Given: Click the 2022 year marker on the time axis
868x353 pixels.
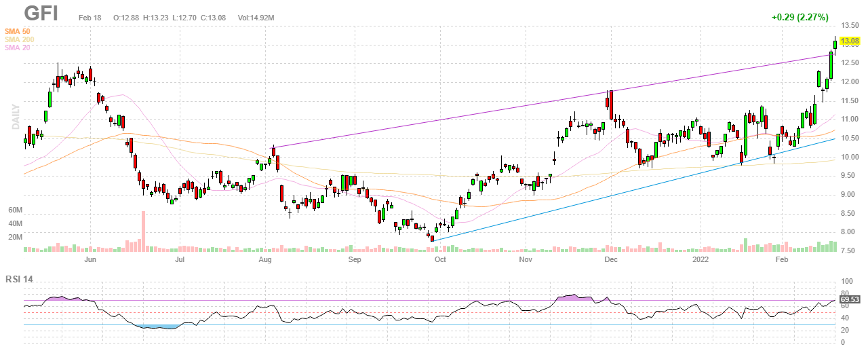Looking at the screenshot, I should click(700, 259).
